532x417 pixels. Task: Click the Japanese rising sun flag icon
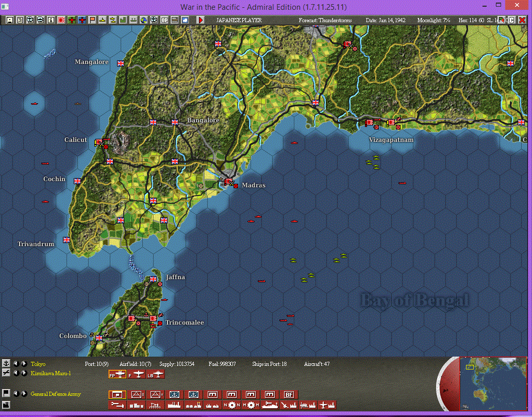coord(61,20)
